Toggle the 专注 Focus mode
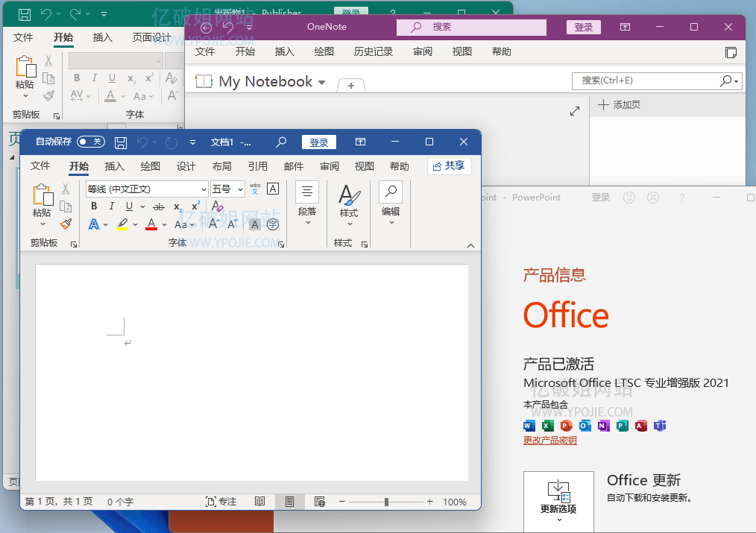 (x=221, y=502)
